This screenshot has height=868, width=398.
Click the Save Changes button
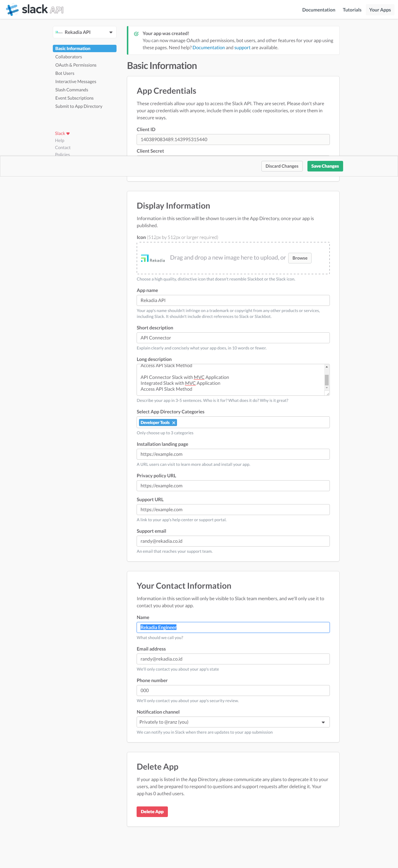click(x=325, y=166)
